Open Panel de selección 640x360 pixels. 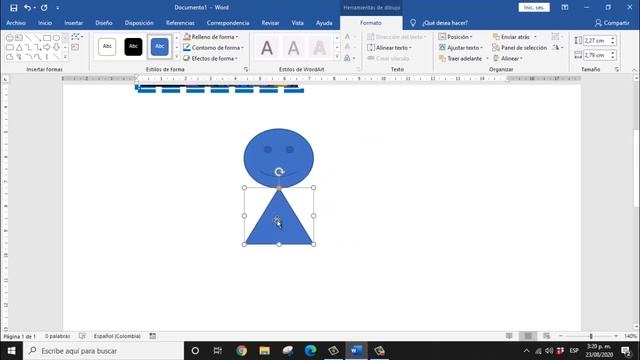[520, 48]
